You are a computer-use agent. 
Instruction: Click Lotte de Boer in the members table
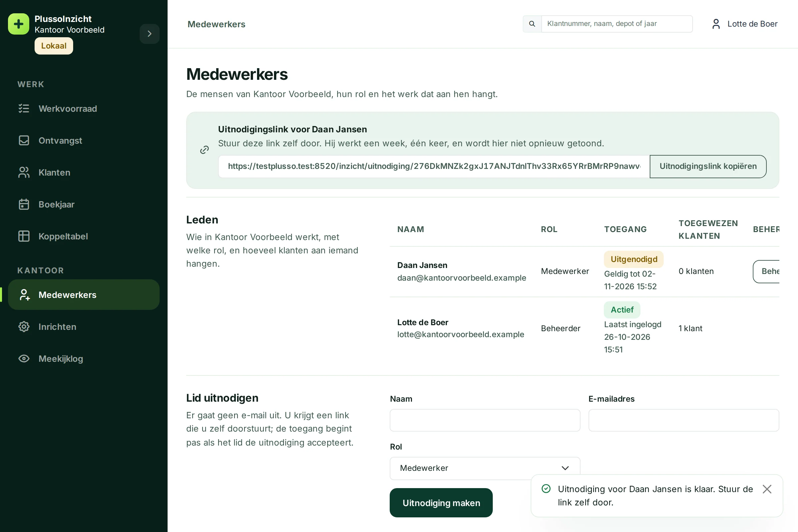click(x=423, y=322)
